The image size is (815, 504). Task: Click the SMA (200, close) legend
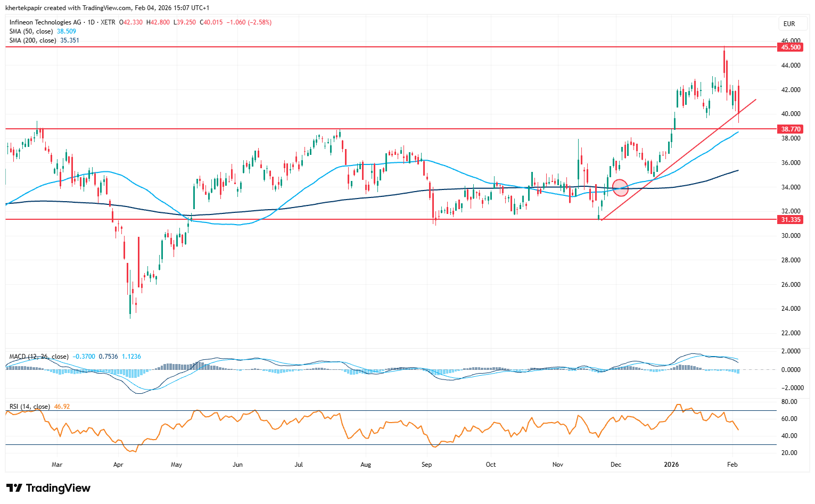(32, 40)
